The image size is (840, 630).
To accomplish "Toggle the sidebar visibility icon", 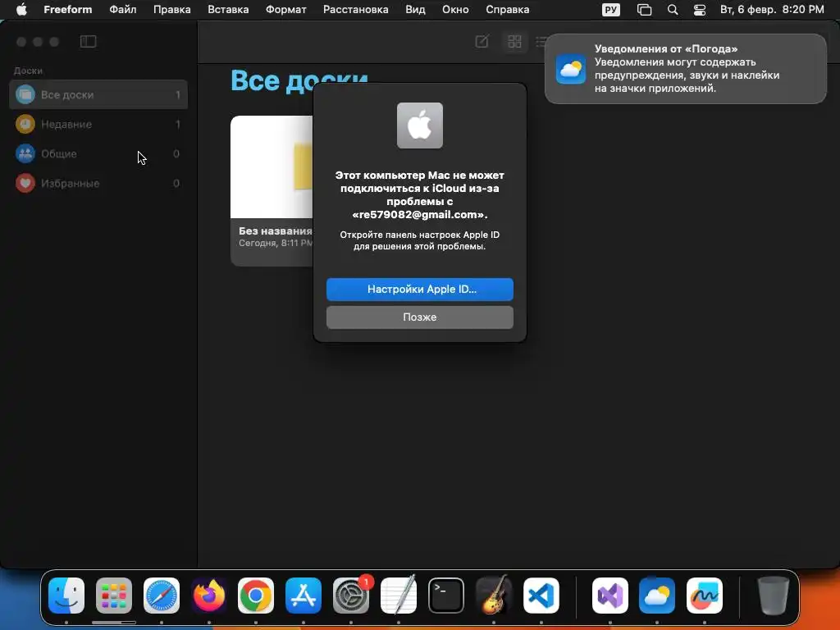I will pos(88,41).
